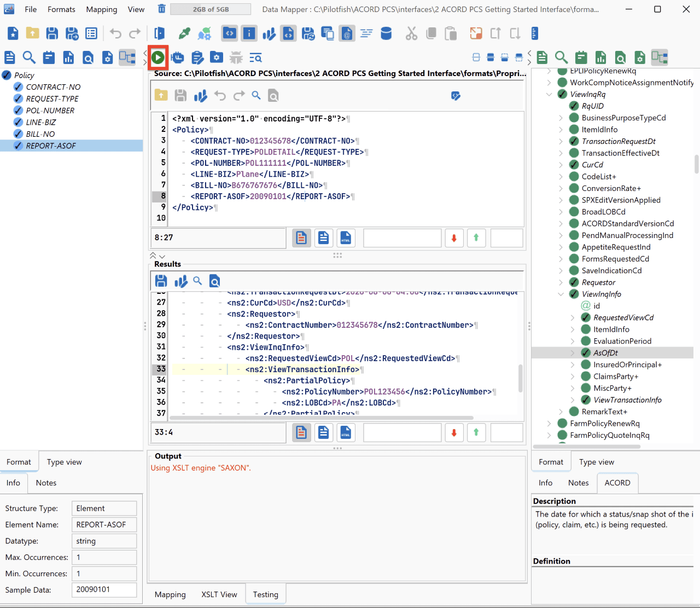Expand the CodeList+ node
The image size is (700, 608).
[x=561, y=176]
